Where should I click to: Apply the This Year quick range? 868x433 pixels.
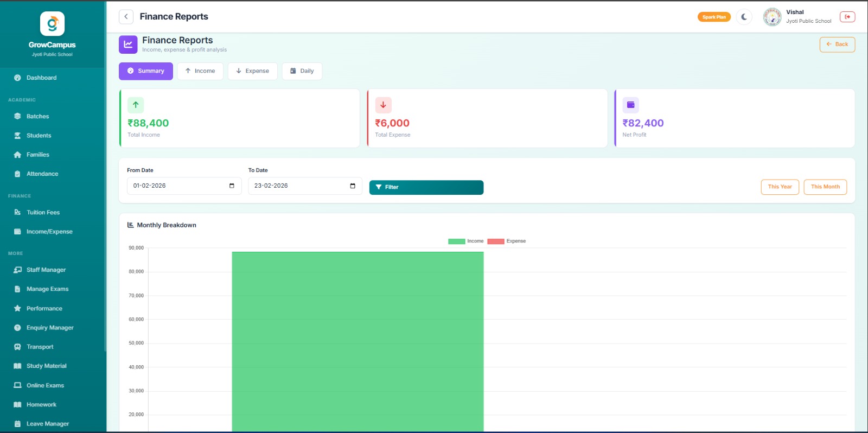click(780, 187)
